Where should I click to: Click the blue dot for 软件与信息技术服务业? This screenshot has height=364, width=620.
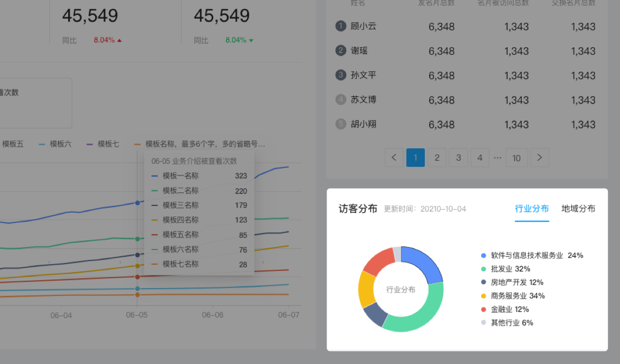(483, 256)
